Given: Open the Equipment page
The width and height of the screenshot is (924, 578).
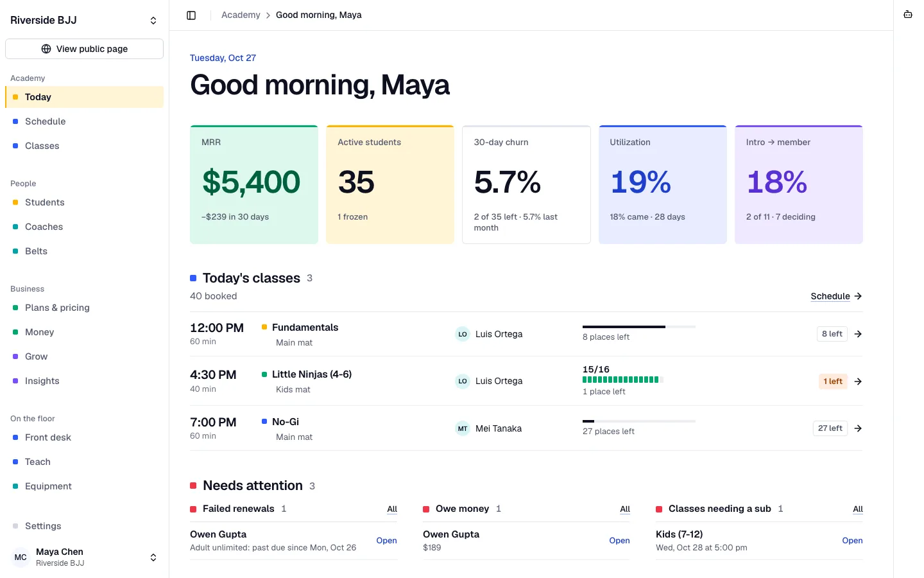Looking at the screenshot, I should (x=84, y=486).
